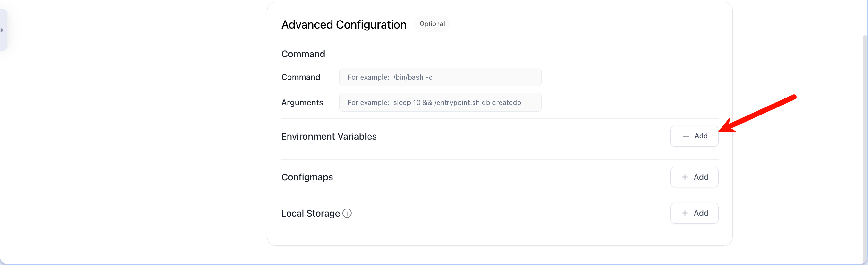Click the Local Storage label text

coord(310,213)
